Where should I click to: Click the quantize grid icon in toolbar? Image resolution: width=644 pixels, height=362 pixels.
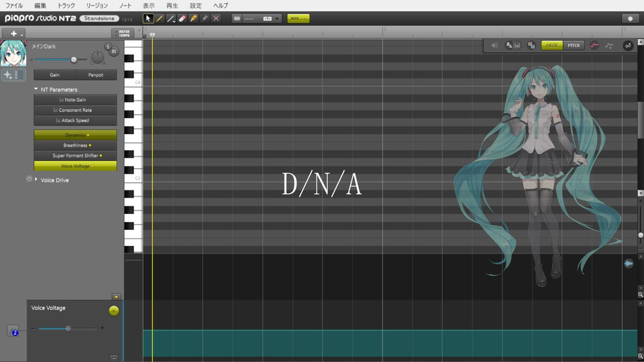(237, 19)
